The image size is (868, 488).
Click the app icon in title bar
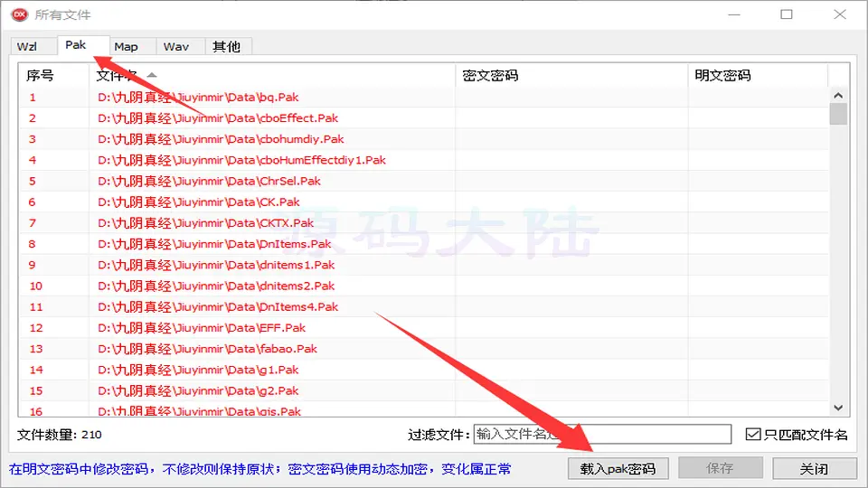(x=19, y=14)
